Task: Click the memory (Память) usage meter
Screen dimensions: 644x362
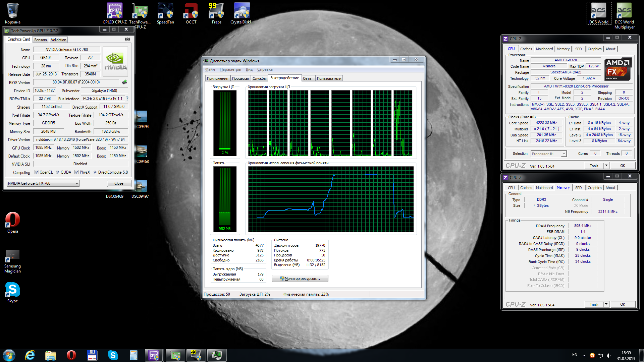Action: click(x=225, y=199)
